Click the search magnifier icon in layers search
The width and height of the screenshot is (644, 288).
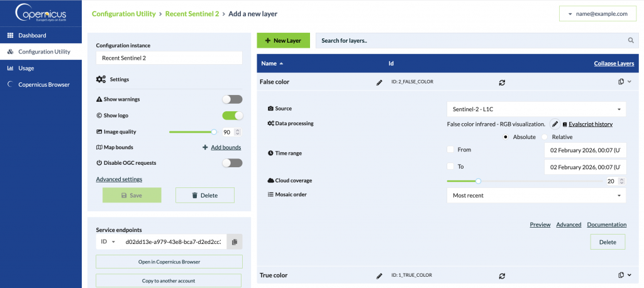631,41
